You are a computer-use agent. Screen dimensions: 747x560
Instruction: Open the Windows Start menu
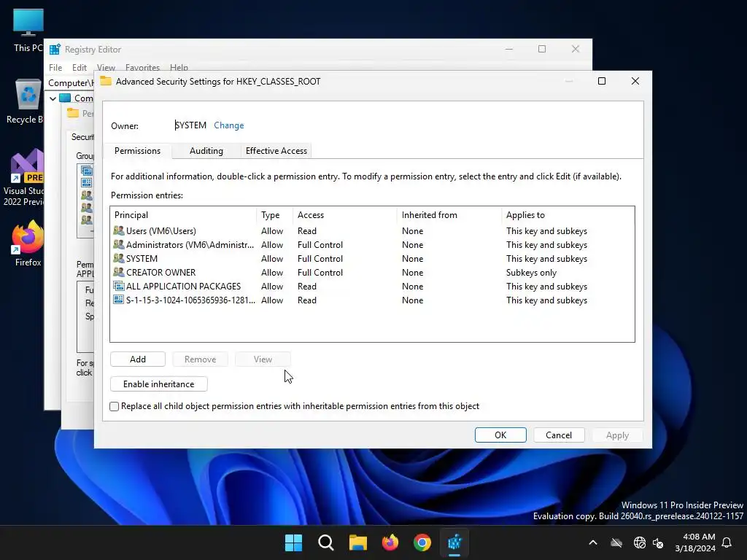point(293,542)
